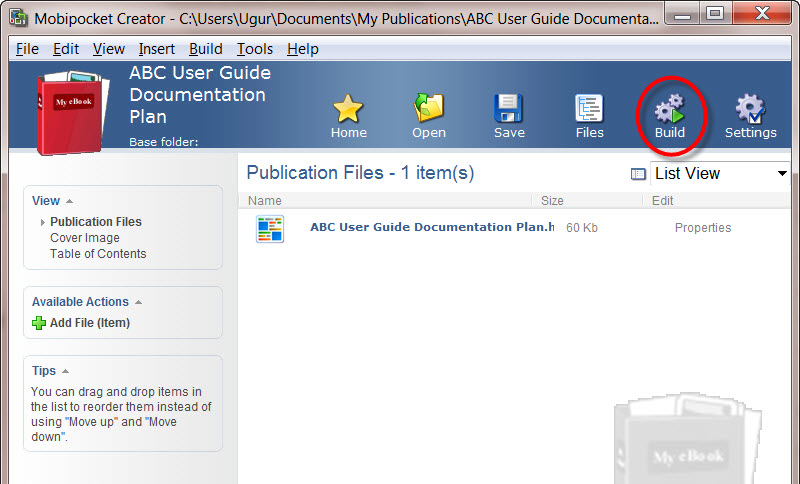Image resolution: width=800 pixels, height=484 pixels.
Task: Open the Build menu
Action: pos(206,49)
